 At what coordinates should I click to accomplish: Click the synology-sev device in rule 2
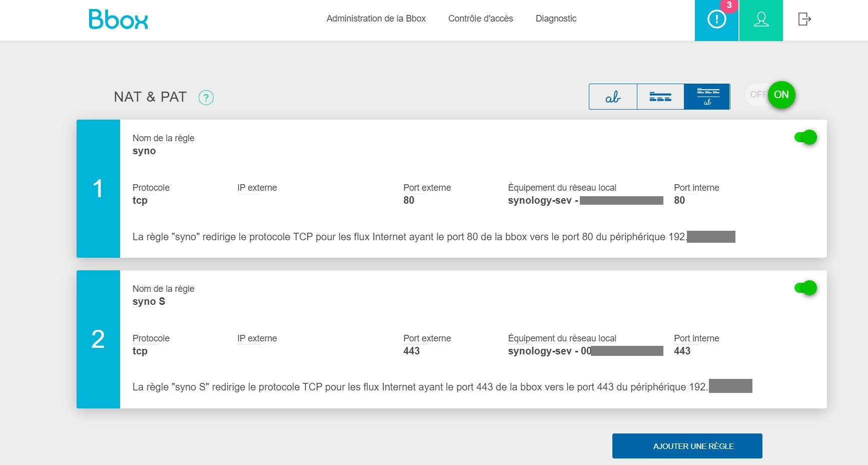585,351
